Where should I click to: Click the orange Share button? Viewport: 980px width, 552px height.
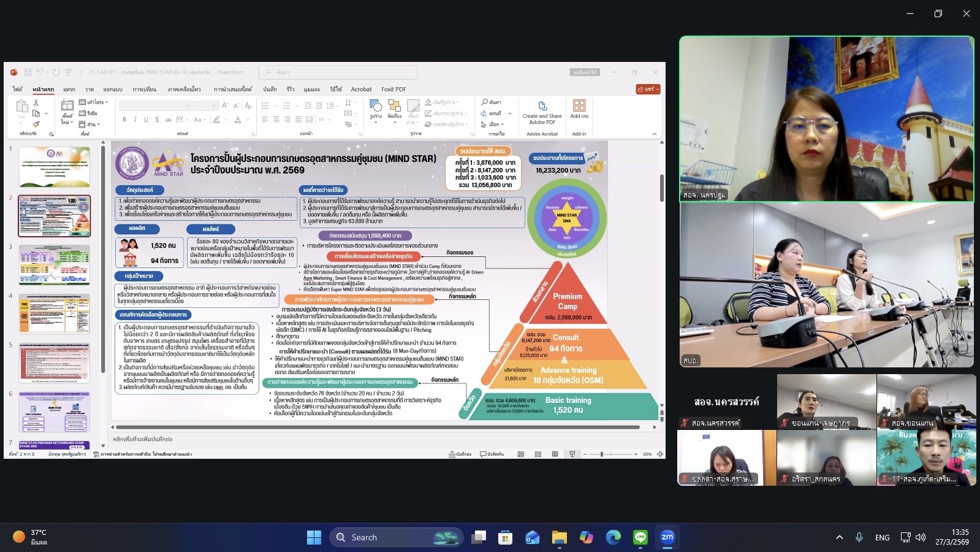pyautogui.click(x=648, y=90)
